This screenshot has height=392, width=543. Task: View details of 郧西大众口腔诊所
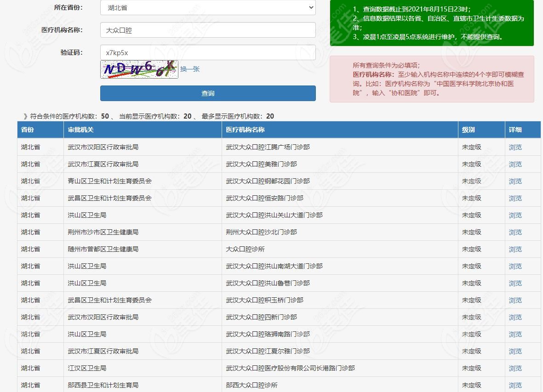click(x=515, y=386)
